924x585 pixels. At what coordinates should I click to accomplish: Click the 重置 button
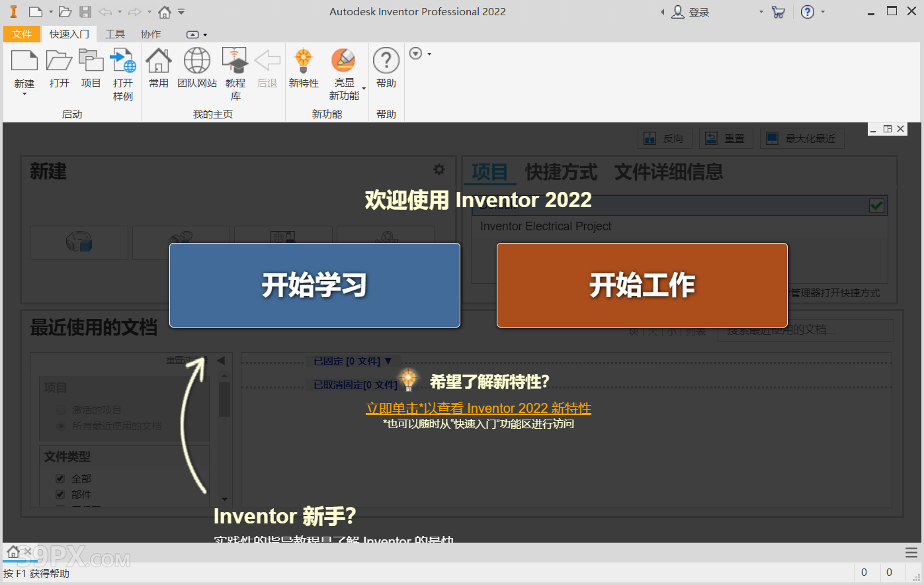point(726,138)
